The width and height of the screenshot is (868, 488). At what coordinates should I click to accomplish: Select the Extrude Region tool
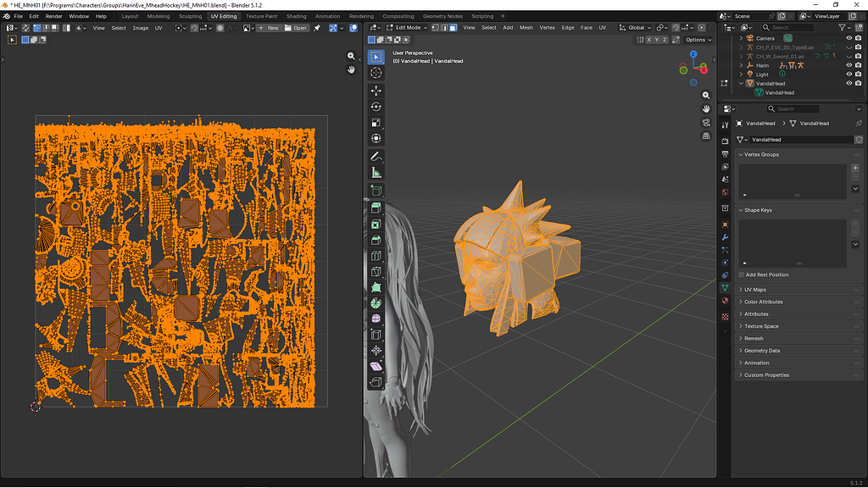click(376, 208)
